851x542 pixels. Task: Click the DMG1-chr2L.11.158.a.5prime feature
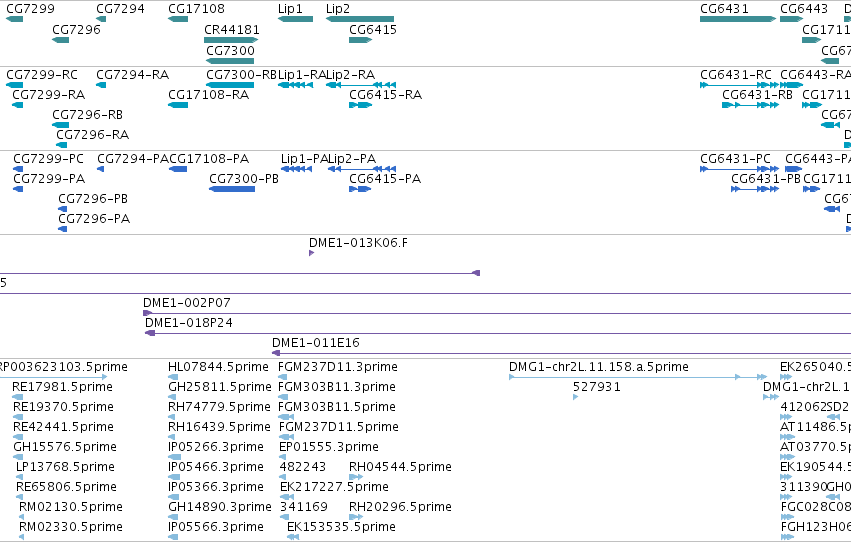coord(638,377)
